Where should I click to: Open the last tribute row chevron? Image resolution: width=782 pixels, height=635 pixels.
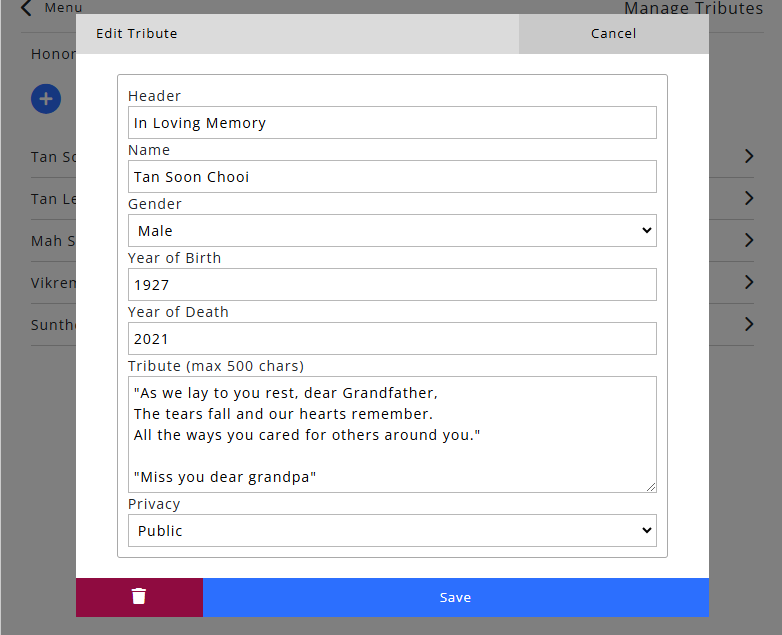(749, 324)
